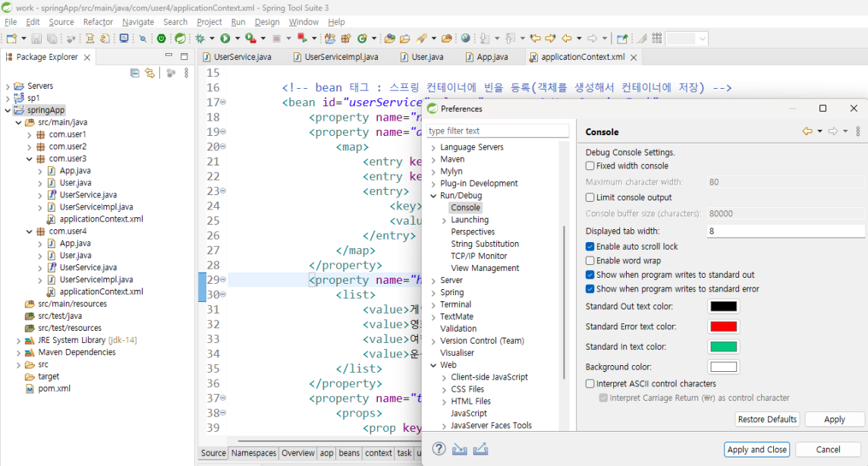Open the Run button dropdown arrow
The width and height of the screenshot is (868, 466).
coord(237,38)
